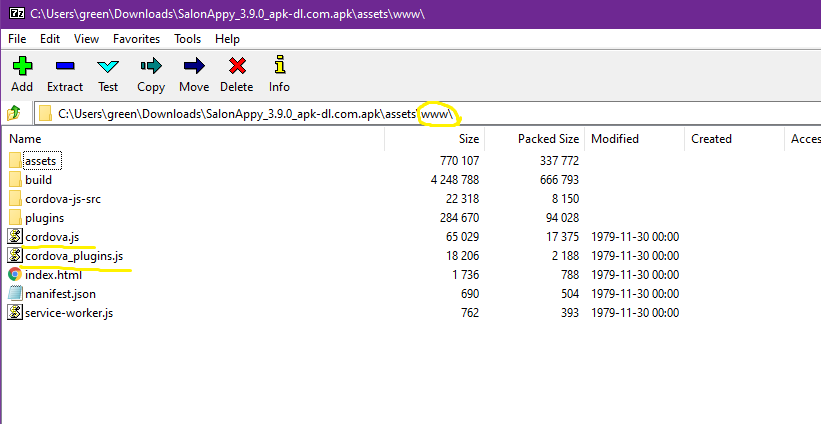Select the cordova.js file name
821x424 pixels.
(52, 237)
